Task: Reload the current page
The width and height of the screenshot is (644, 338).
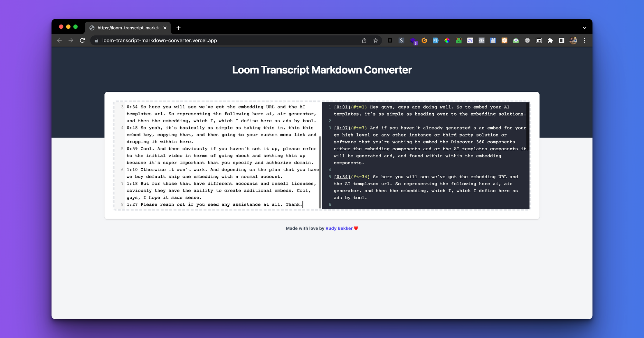Action: 82,41
